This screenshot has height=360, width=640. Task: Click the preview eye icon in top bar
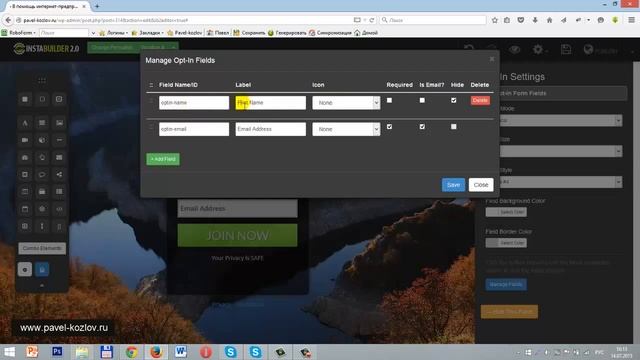point(515,49)
